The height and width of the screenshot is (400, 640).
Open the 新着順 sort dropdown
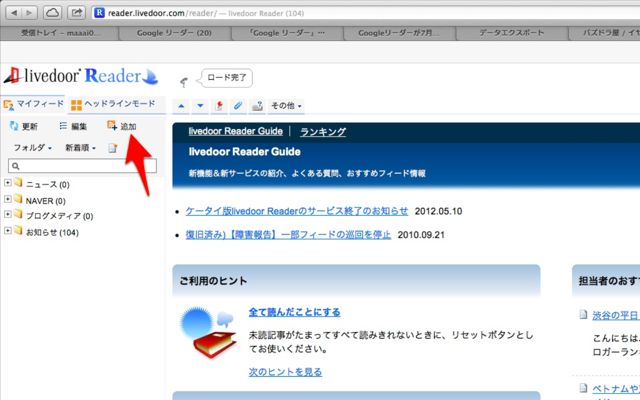tap(80, 148)
